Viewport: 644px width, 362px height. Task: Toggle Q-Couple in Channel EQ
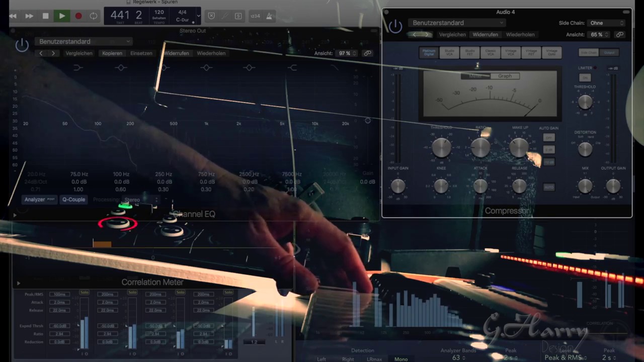coord(73,200)
